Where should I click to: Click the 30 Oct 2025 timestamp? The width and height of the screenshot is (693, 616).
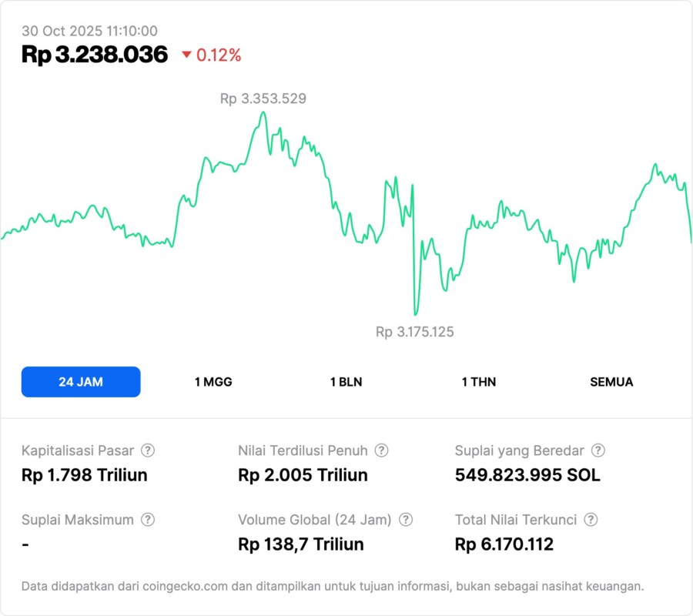(89, 31)
